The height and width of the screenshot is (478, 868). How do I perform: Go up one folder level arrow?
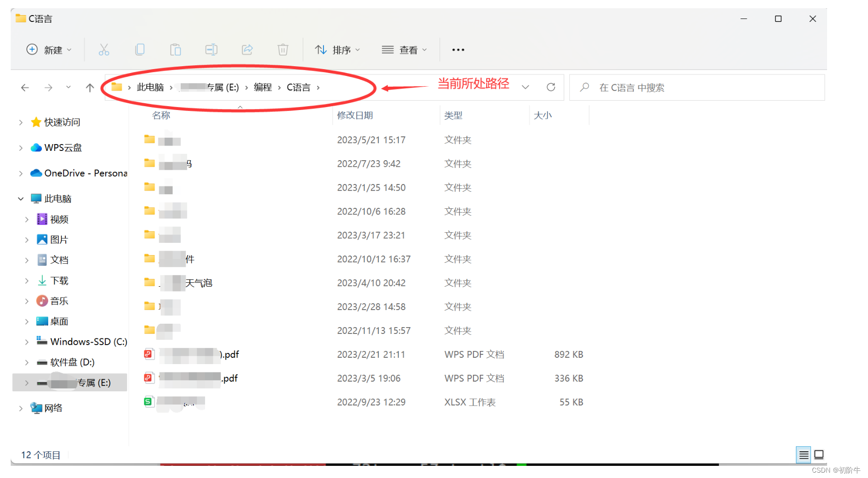pyautogui.click(x=90, y=88)
